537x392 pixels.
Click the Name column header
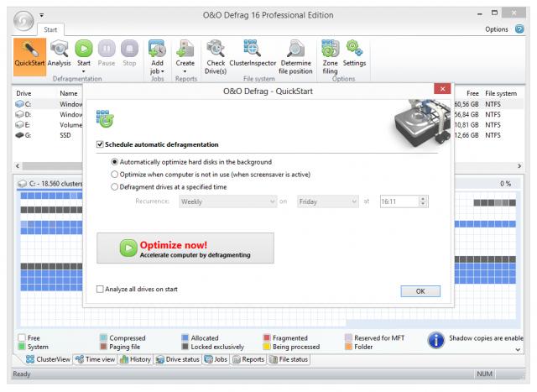69,93
